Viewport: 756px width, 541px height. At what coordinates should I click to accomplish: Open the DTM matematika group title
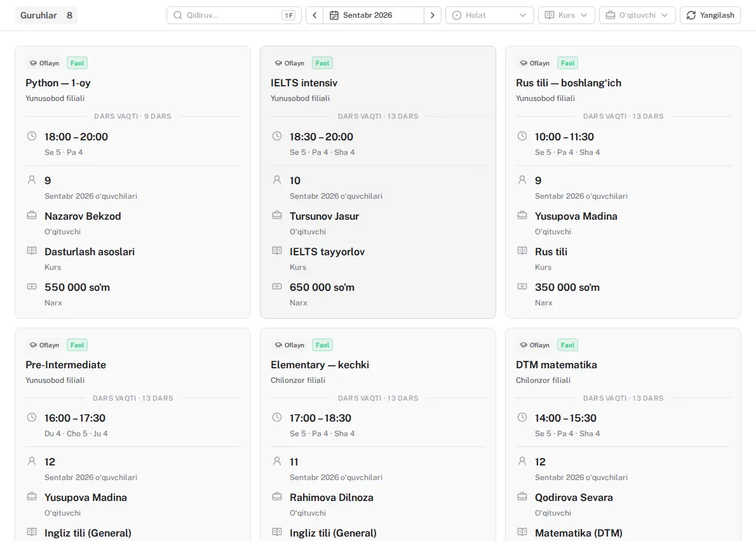(x=557, y=364)
